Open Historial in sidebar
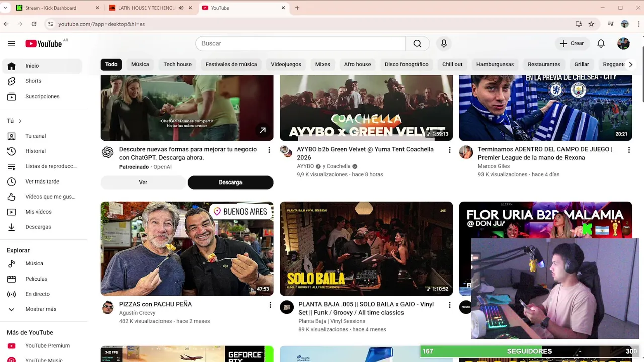The height and width of the screenshot is (362, 644). click(41, 151)
